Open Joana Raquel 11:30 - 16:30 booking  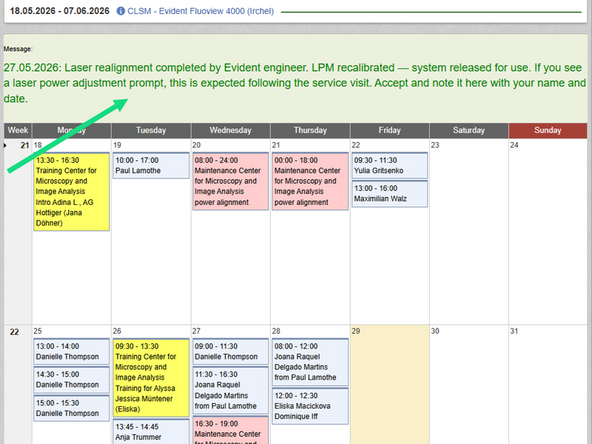tap(231, 390)
